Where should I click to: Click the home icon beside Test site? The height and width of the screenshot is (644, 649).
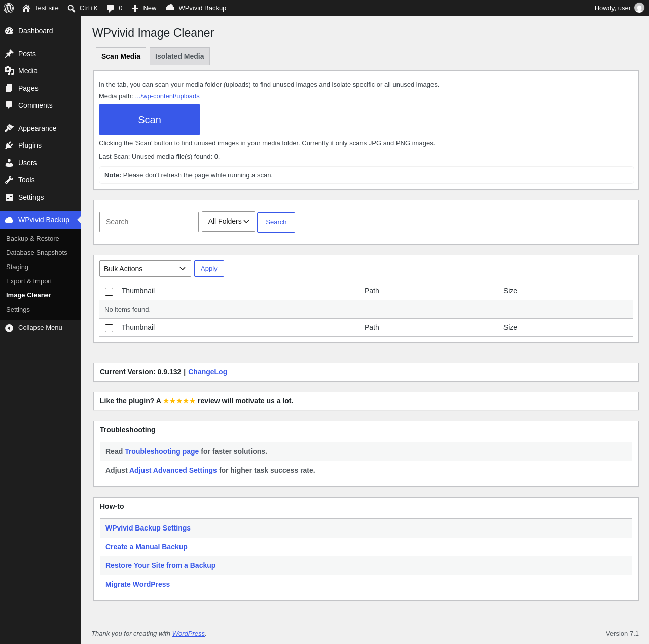[x=26, y=8]
